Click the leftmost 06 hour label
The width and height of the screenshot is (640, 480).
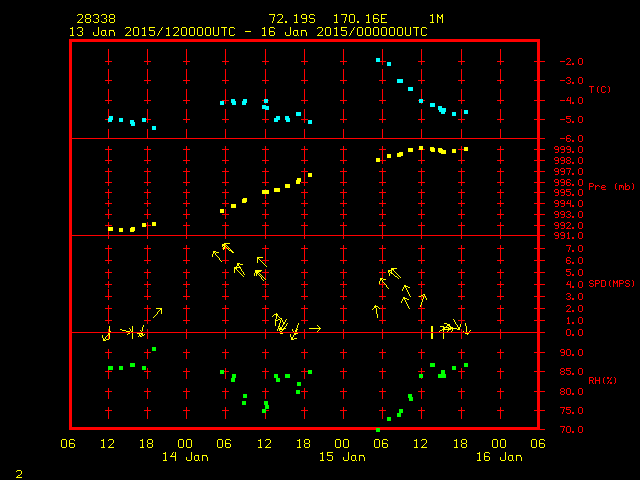pyautogui.click(x=69, y=444)
